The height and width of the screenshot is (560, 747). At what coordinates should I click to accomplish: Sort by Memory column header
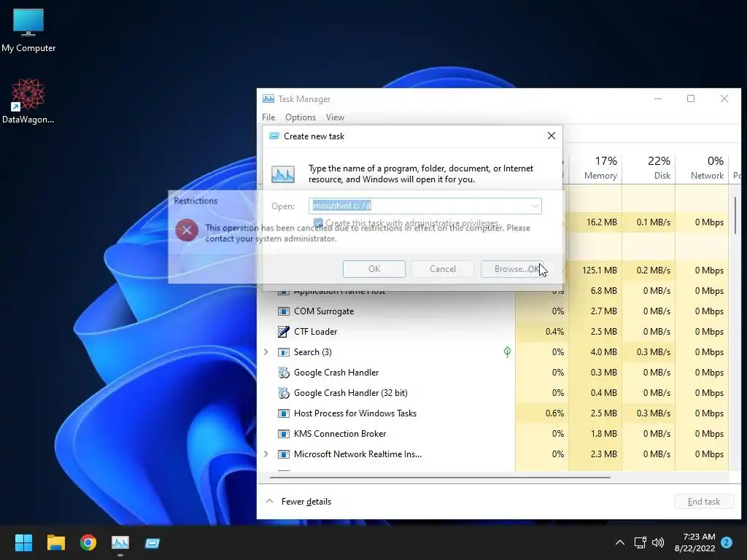coord(595,168)
